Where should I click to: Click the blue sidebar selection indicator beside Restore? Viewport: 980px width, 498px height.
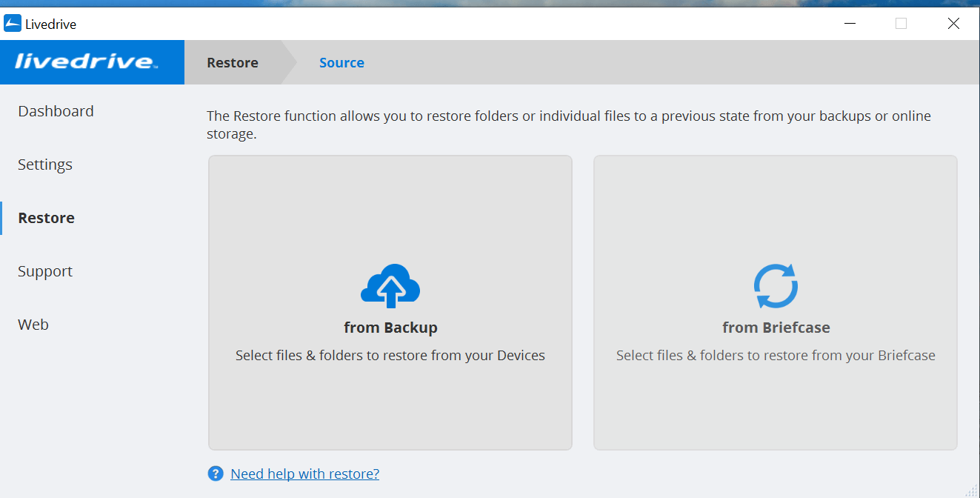point(2,217)
